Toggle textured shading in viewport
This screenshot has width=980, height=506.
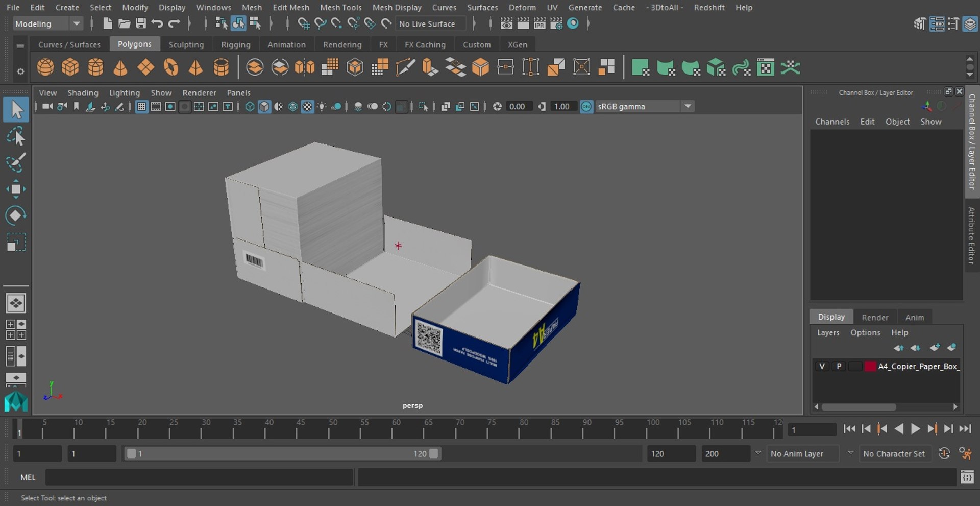click(307, 106)
